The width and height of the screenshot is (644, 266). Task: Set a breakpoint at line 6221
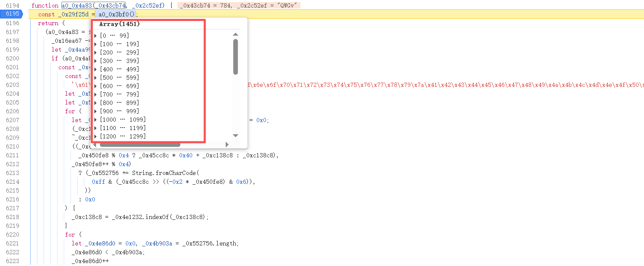12,243
